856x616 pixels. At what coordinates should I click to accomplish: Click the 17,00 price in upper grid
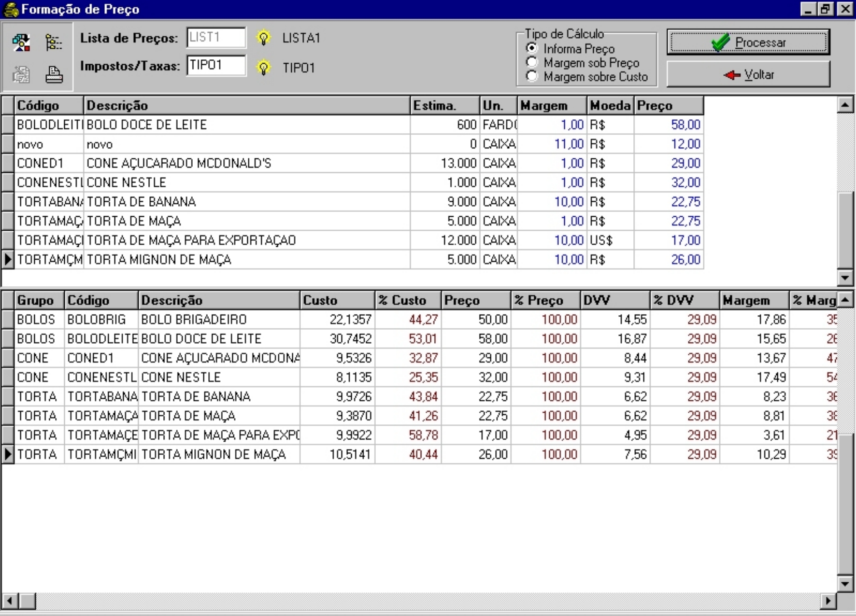coord(669,240)
